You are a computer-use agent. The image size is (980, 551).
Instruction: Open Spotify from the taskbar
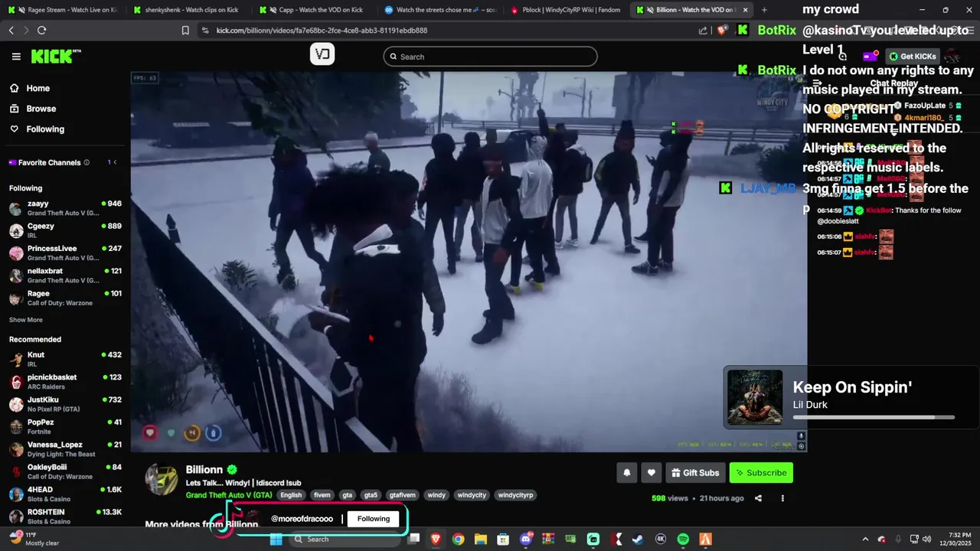[x=683, y=540]
